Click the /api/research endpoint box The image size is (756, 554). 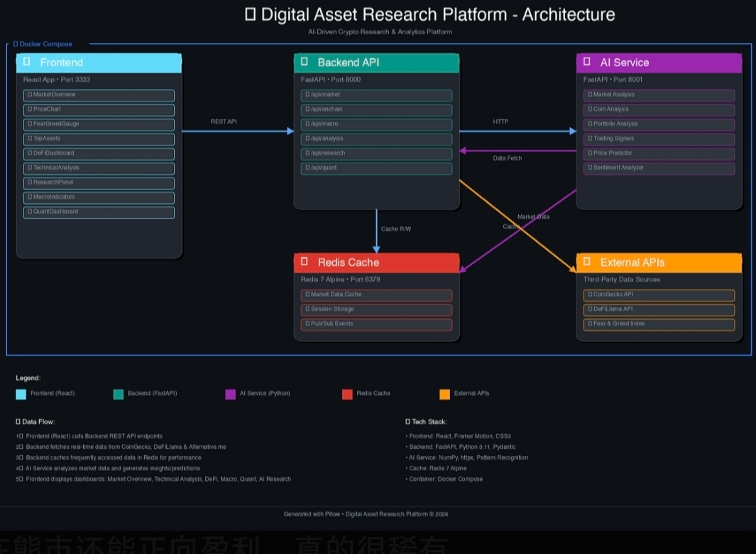pyautogui.click(x=376, y=153)
